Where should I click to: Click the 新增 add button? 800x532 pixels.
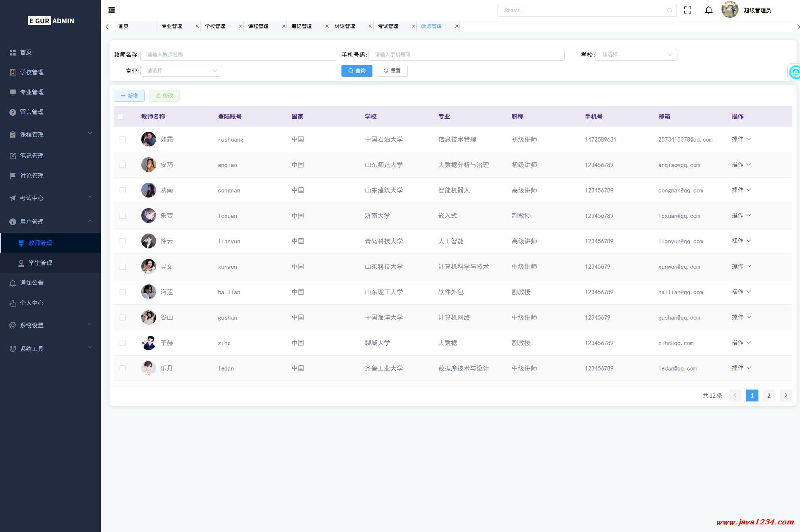pyautogui.click(x=129, y=96)
